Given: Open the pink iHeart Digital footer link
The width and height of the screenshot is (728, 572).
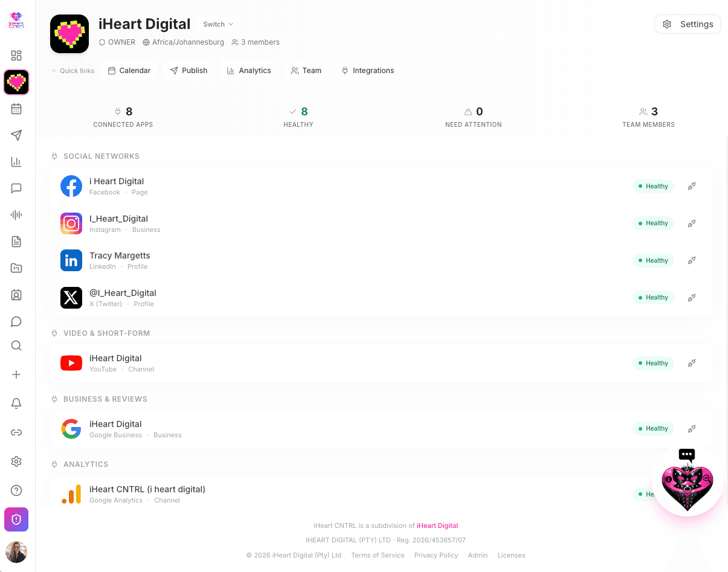Looking at the screenshot, I should [437, 525].
